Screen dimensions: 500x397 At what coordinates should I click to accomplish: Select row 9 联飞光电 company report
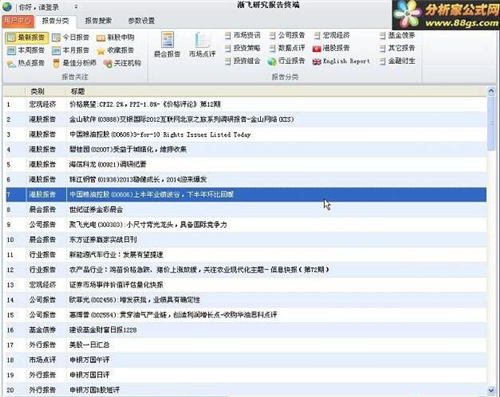click(246, 225)
